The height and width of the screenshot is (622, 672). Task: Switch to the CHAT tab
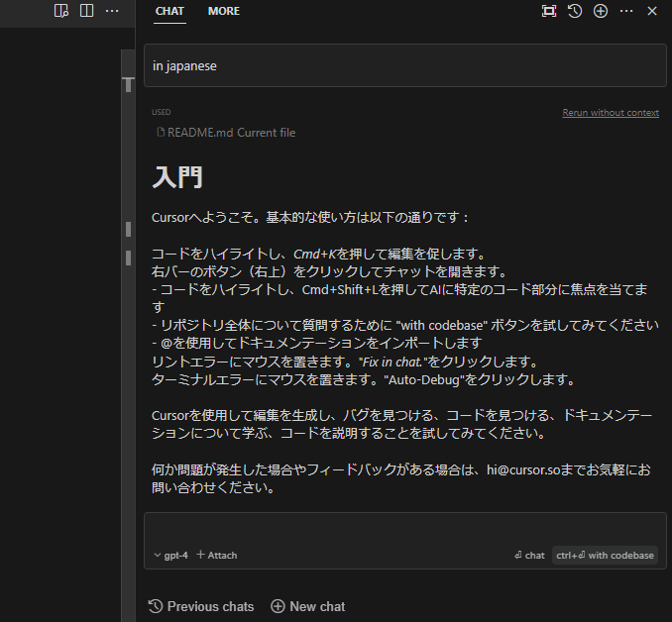(x=169, y=11)
